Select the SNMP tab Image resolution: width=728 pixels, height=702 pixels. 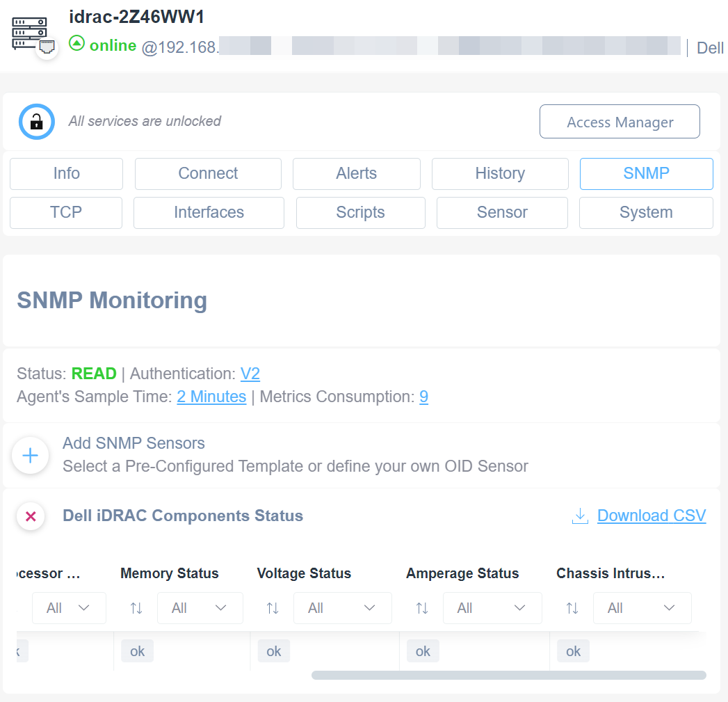pos(646,174)
